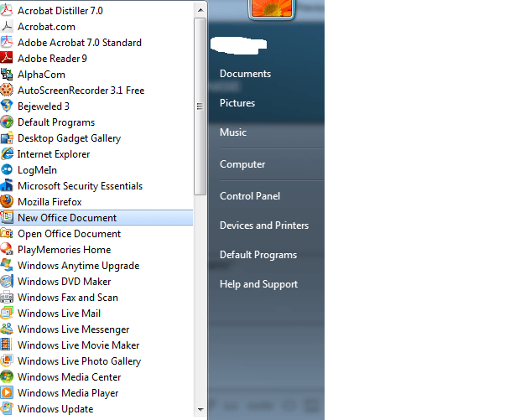
Task: Click the Windows Update icon
Action: click(7, 408)
